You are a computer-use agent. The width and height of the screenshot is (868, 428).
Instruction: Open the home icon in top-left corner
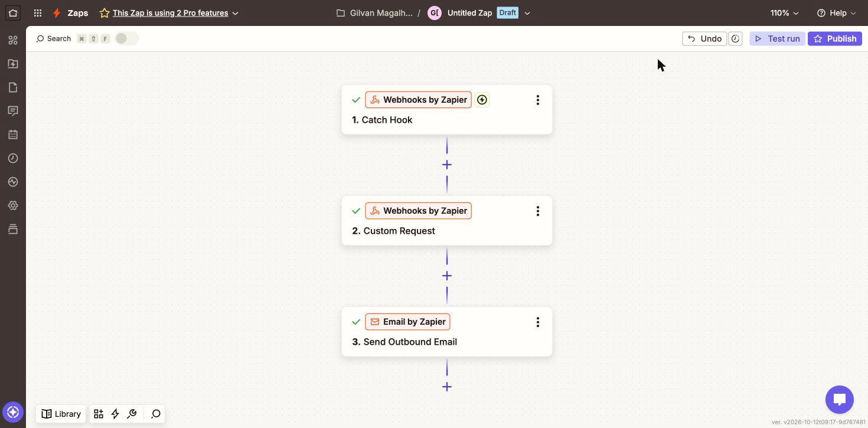pos(13,12)
